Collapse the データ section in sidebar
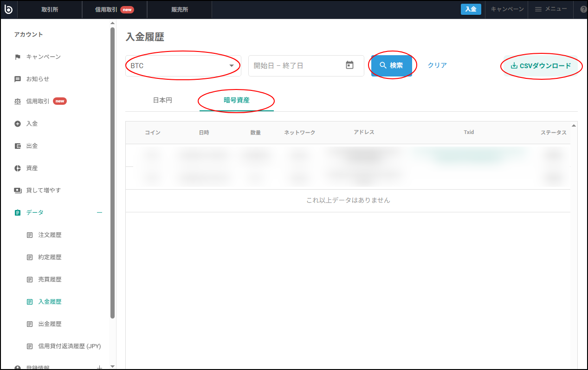 99,212
